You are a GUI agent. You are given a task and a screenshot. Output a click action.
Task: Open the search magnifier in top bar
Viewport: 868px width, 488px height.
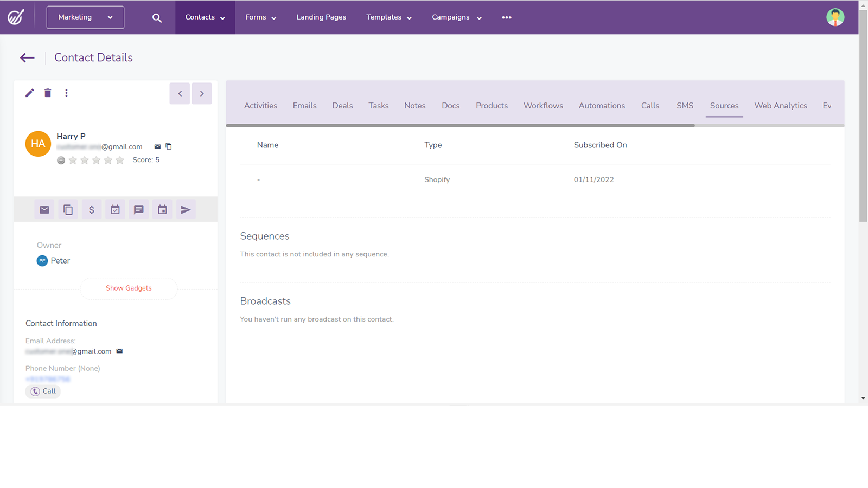point(157,18)
